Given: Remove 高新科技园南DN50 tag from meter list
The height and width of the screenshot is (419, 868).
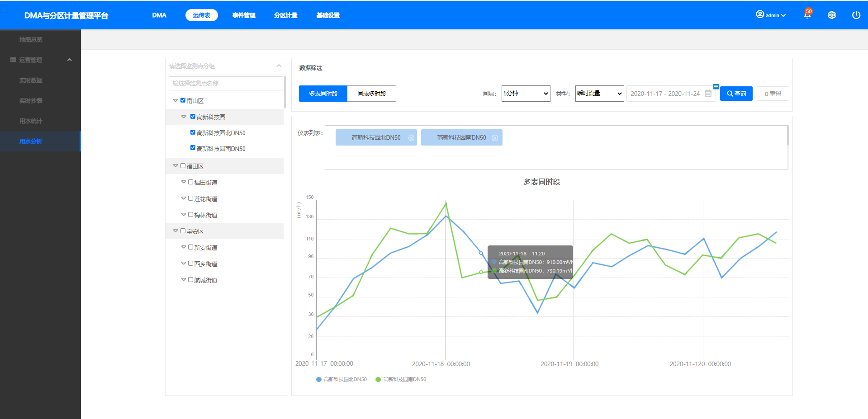Looking at the screenshot, I should pyautogui.click(x=495, y=138).
